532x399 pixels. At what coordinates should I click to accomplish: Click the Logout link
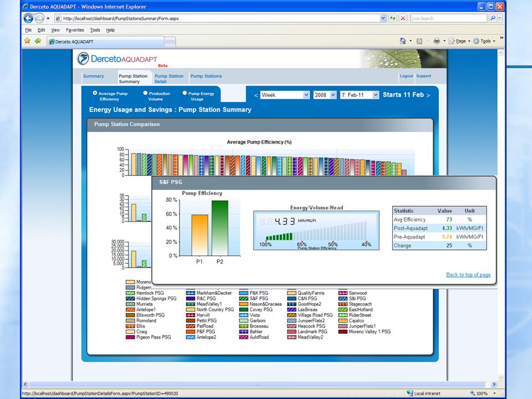(406, 76)
